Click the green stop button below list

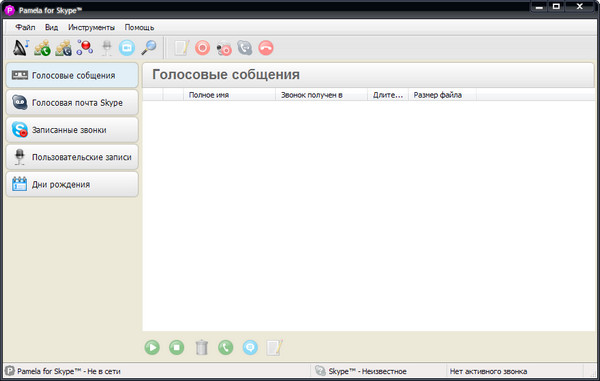point(176,347)
